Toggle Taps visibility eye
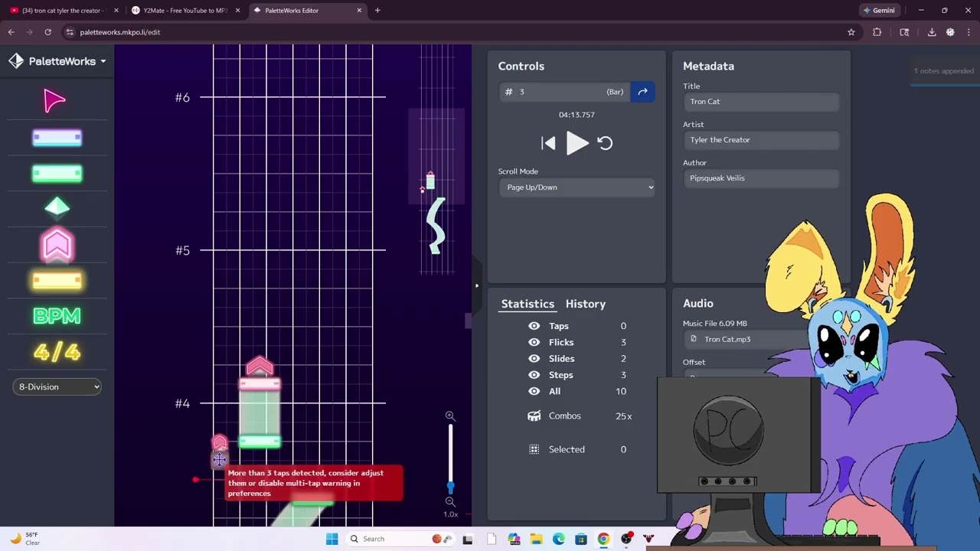 pyautogui.click(x=534, y=326)
